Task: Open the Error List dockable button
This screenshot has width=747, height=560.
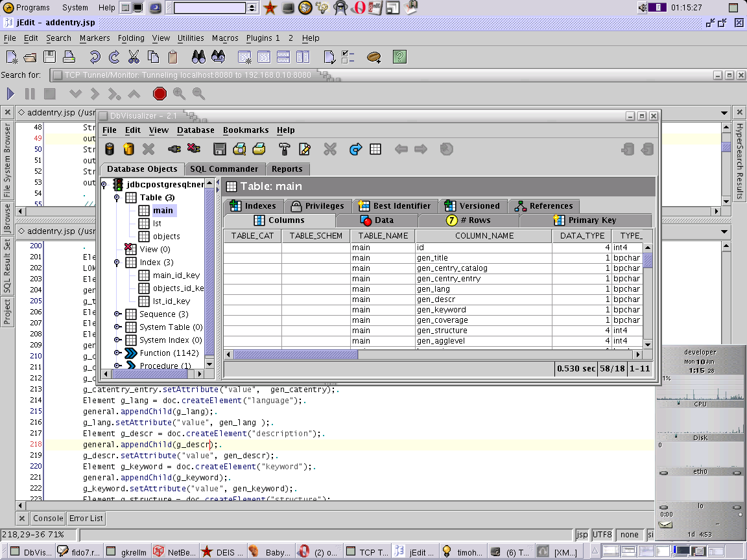Action: coord(86,519)
